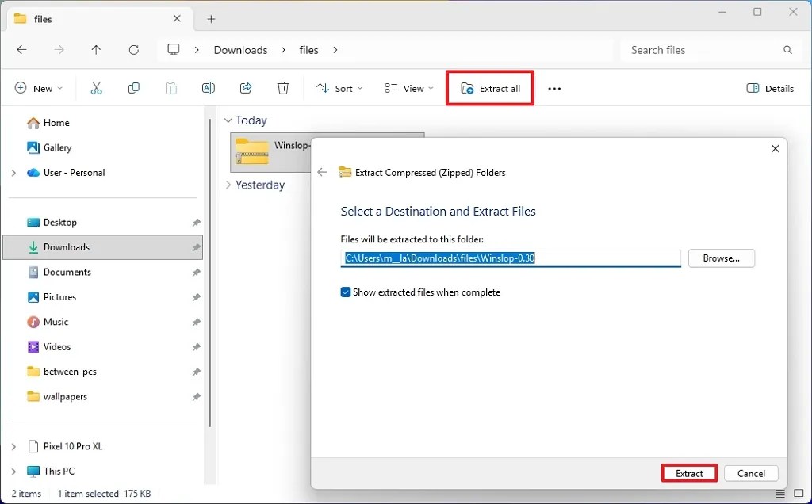This screenshot has height=504, width=812.
Task: Open the Share icon in the toolbar
Action: coord(246,88)
